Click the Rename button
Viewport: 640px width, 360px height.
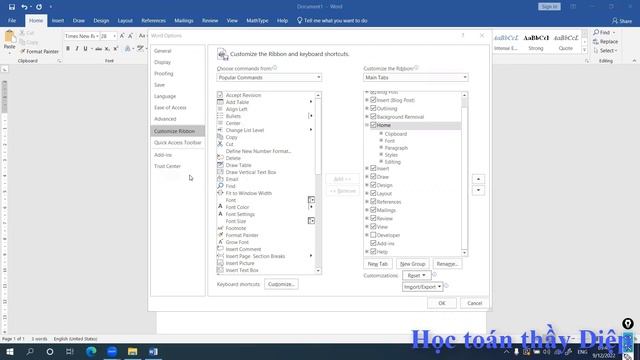(x=447, y=264)
